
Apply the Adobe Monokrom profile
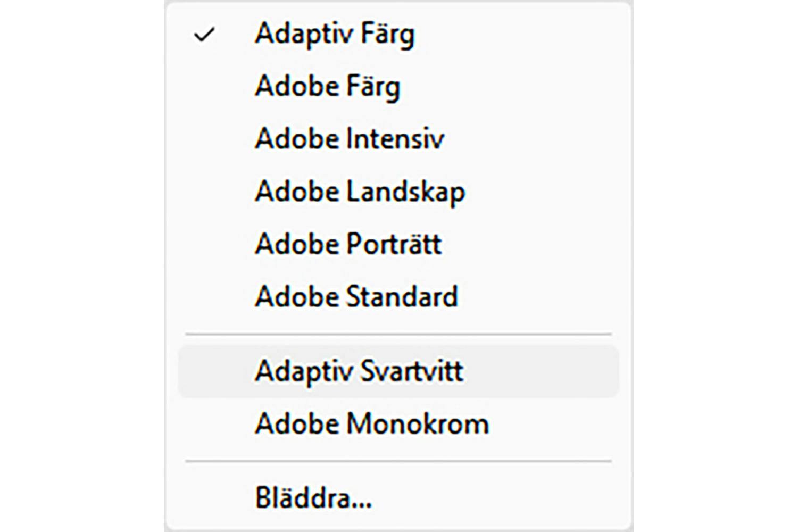tap(371, 424)
